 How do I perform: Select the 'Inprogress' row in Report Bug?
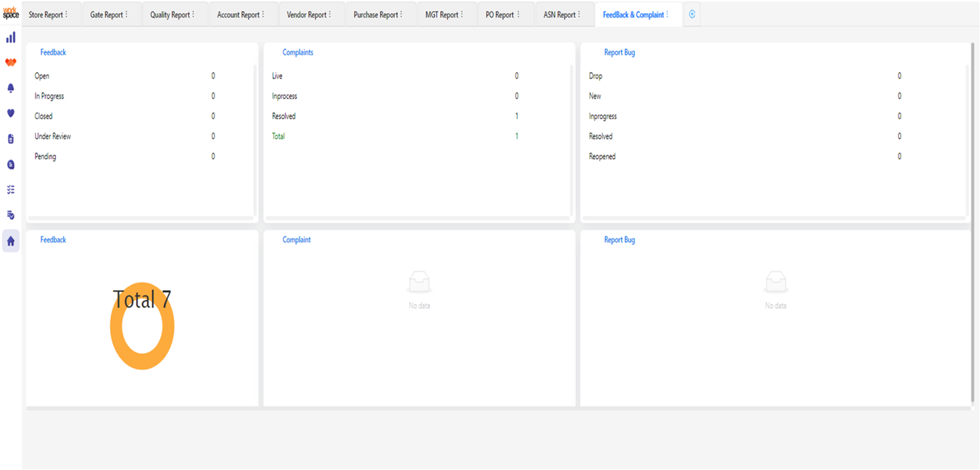(774, 116)
